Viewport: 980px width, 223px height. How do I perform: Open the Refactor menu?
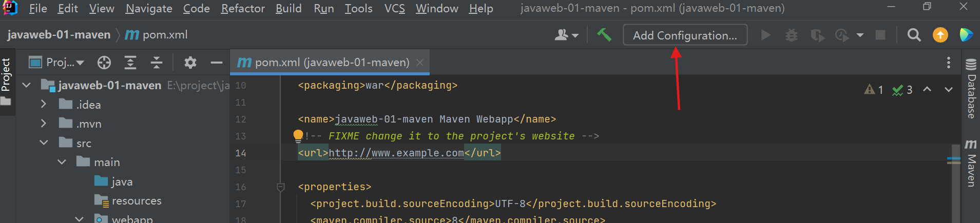click(243, 8)
